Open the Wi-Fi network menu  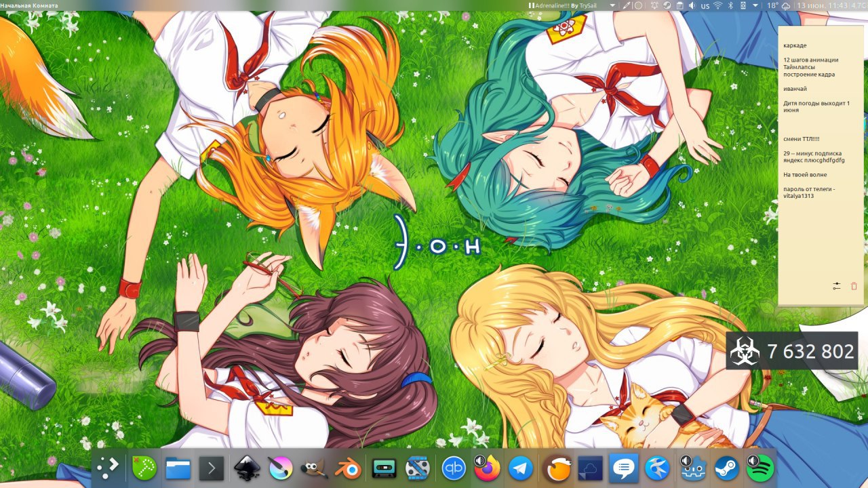[x=718, y=5]
